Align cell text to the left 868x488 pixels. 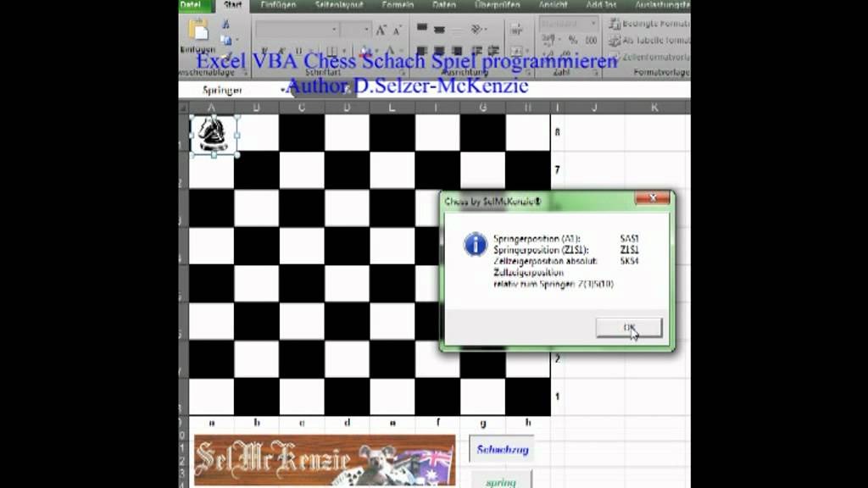tap(422, 50)
